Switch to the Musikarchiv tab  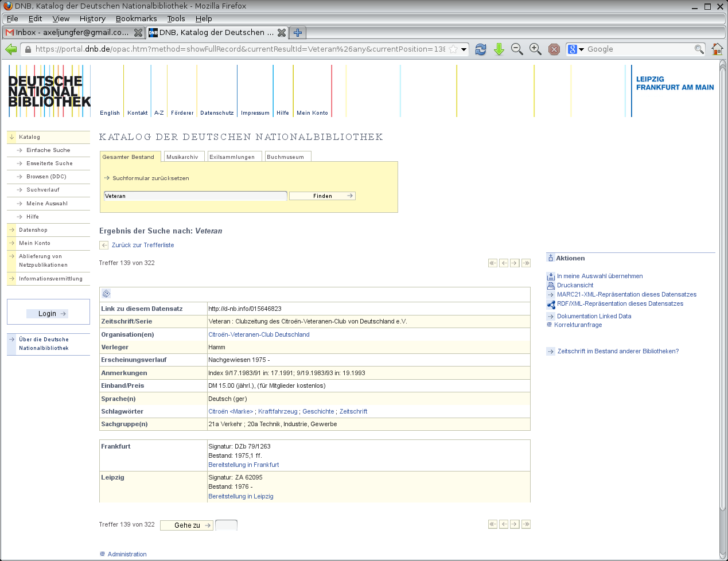[182, 157]
